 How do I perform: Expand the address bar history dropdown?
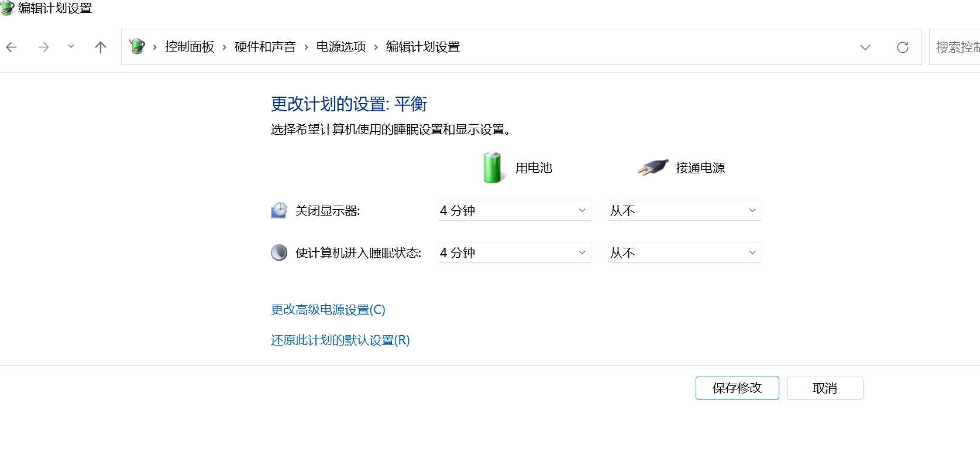tap(865, 47)
